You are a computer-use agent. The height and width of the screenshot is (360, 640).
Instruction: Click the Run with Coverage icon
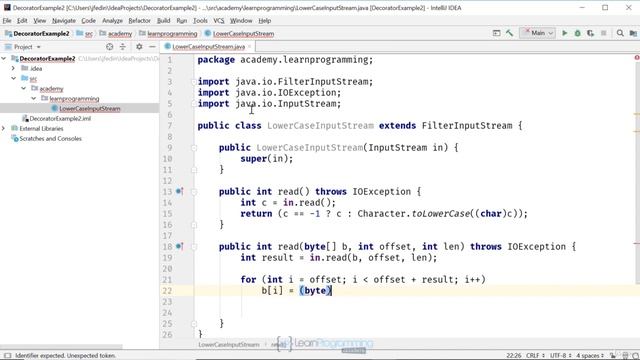pyautogui.click(x=591, y=33)
